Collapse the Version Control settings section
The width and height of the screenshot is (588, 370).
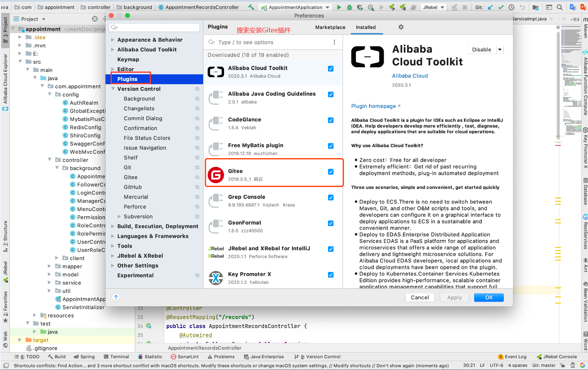coord(113,89)
